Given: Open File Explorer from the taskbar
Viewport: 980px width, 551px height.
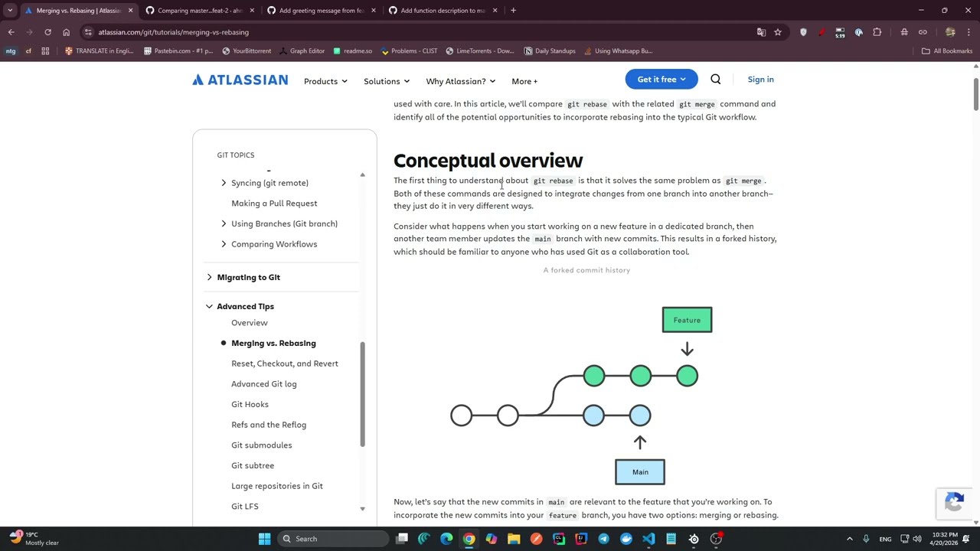Looking at the screenshot, I should click(x=514, y=539).
